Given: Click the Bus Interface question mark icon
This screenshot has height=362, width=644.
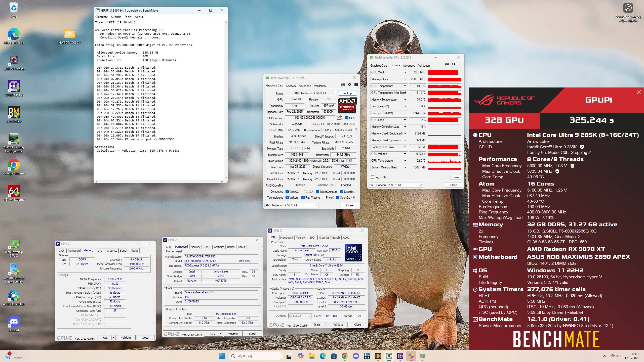Looking at the screenshot, I should coord(356,130).
